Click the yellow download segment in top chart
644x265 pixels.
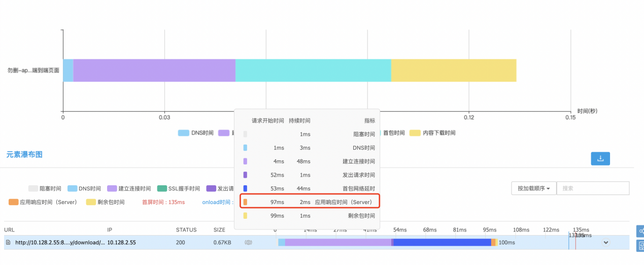[453, 70]
